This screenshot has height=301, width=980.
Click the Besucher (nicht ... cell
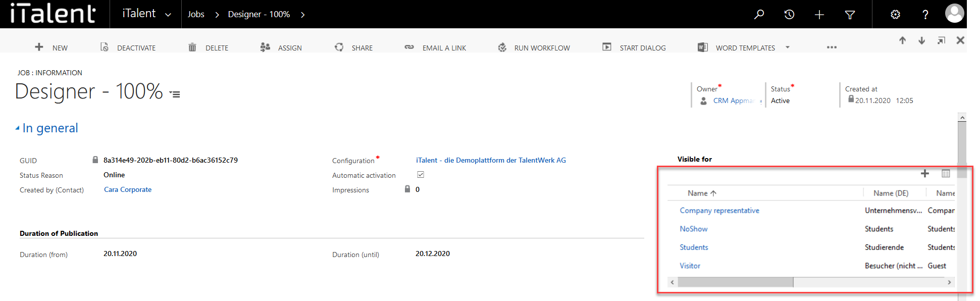click(894, 266)
